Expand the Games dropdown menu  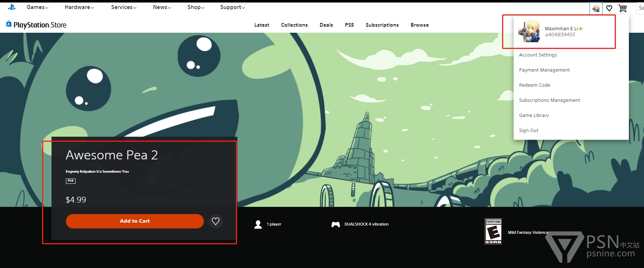point(37,7)
